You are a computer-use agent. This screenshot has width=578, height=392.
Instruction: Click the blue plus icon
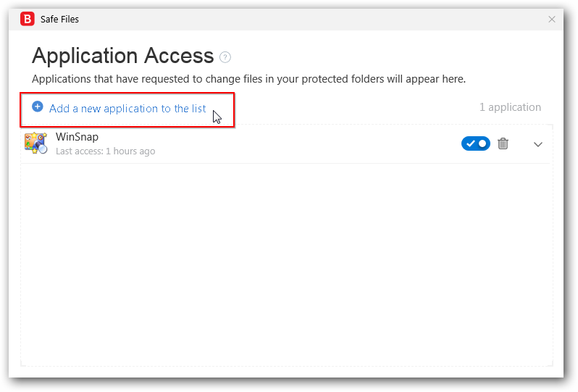[38, 107]
